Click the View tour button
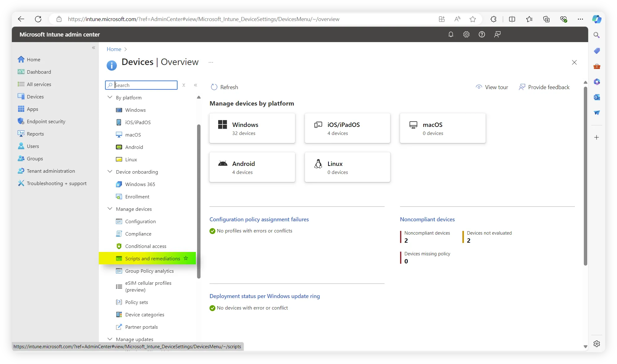 (492, 87)
